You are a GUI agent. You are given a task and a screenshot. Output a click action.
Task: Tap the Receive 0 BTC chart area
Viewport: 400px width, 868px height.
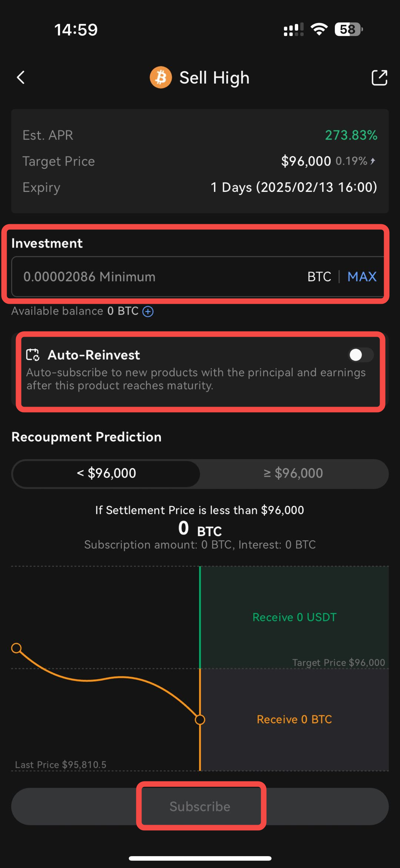pyautogui.click(x=294, y=719)
